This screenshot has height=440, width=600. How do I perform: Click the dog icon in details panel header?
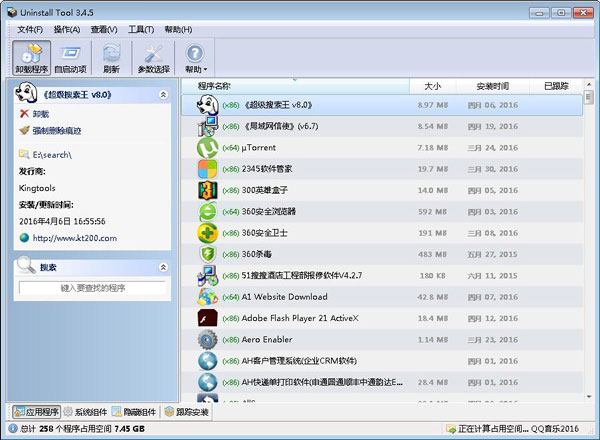26,93
